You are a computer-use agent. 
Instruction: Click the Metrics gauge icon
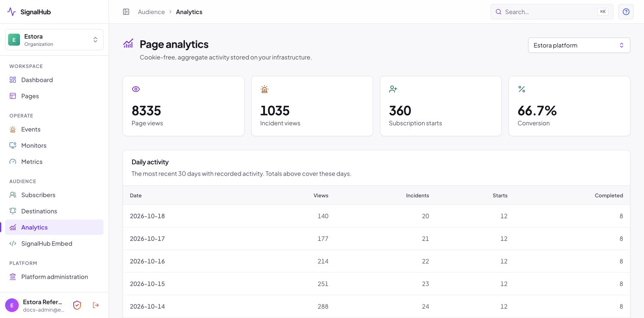pos(13,162)
